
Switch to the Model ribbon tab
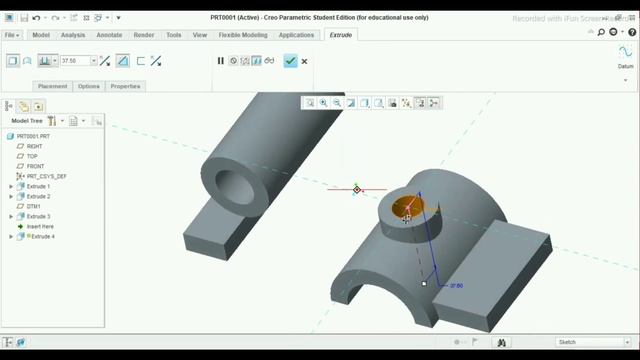click(x=41, y=35)
